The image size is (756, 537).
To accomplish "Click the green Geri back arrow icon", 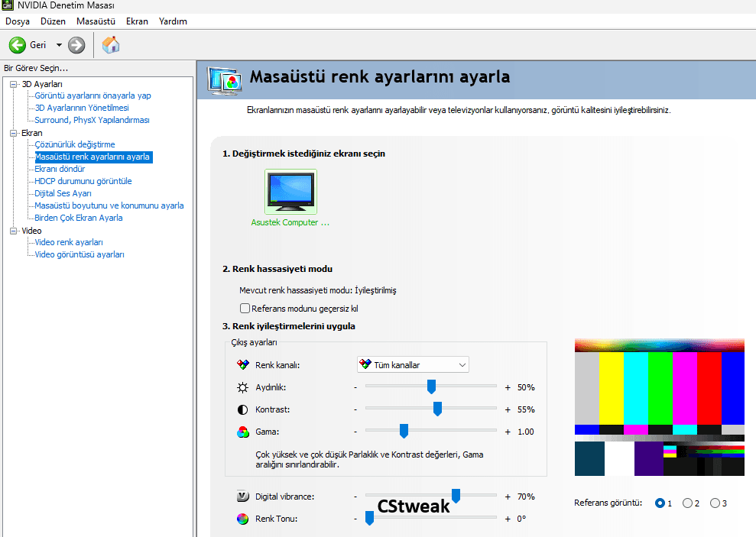I will click(x=18, y=45).
